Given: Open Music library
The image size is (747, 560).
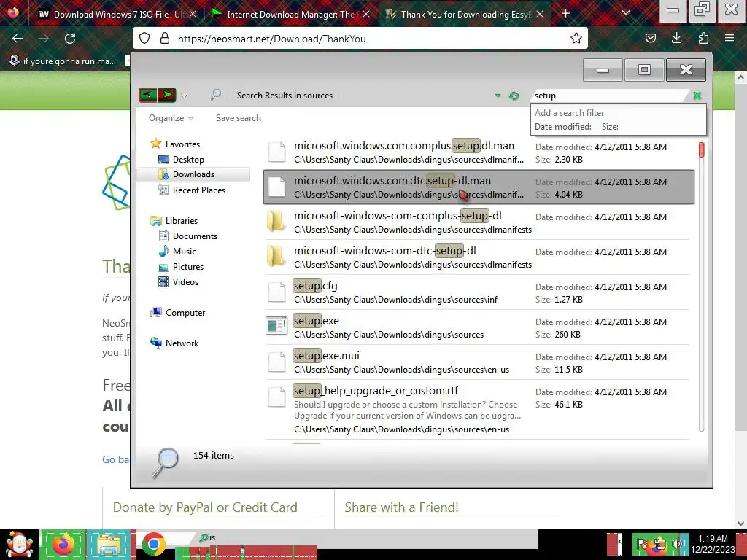Looking at the screenshot, I should pos(177,252).
